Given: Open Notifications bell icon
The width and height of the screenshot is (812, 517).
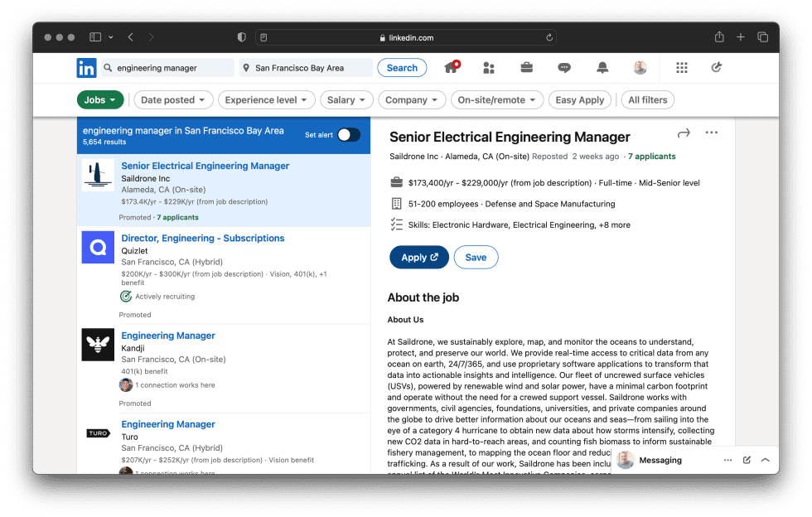Looking at the screenshot, I should pos(602,68).
